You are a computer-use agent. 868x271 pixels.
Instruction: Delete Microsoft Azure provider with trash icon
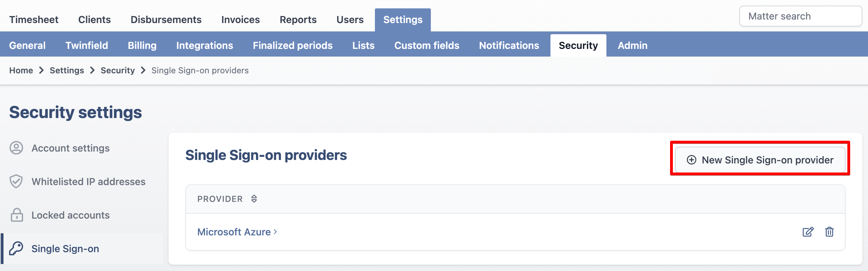pyautogui.click(x=829, y=232)
